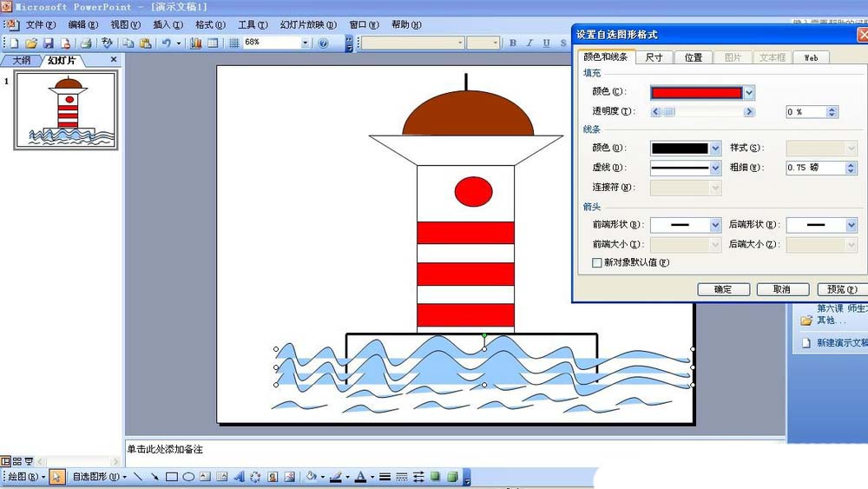Click the 取消 button

tap(782, 289)
